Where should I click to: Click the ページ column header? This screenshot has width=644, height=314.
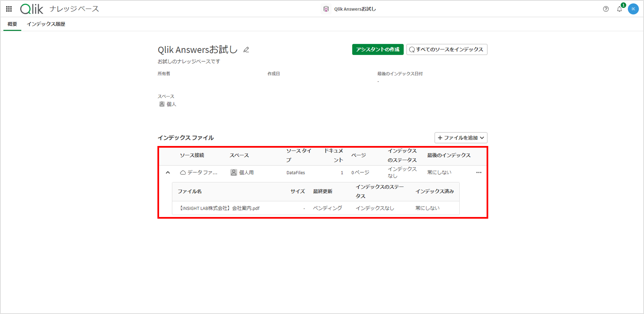[x=358, y=155]
